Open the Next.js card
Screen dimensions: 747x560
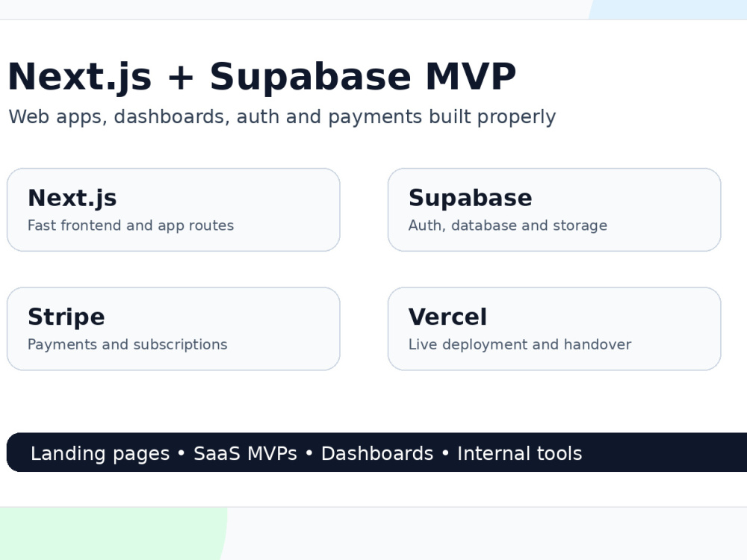(173, 210)
